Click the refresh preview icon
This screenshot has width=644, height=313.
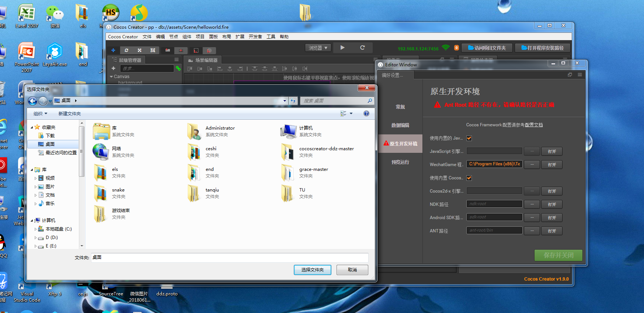pyautogui.click(x=362, y=48)
